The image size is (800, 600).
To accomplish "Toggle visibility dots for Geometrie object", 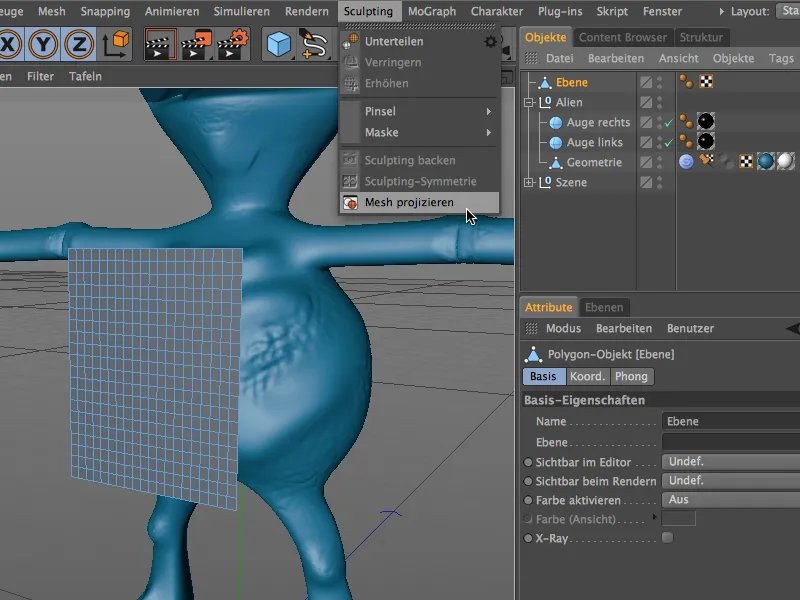I will pyautogui.click(x=660, y=162).
